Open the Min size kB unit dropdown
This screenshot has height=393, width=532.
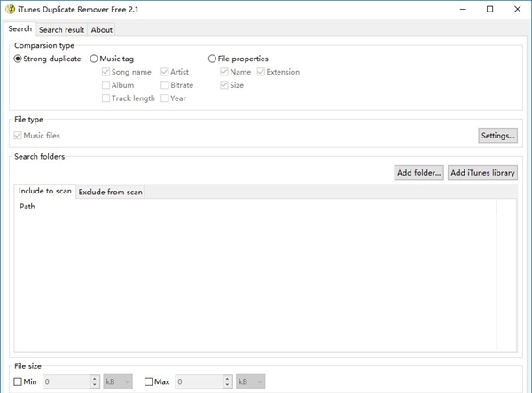click(x=118, y=381)
